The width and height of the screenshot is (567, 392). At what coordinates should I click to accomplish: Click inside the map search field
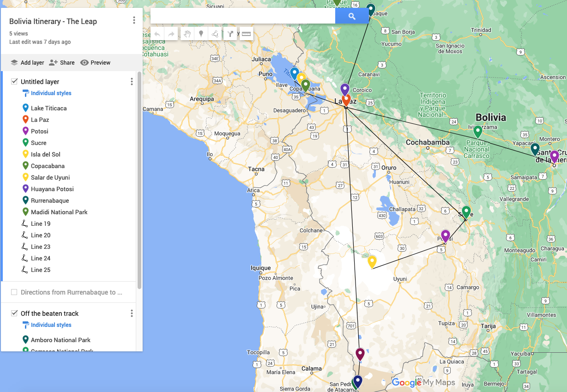pyautogui.click(x=242, y=16)
